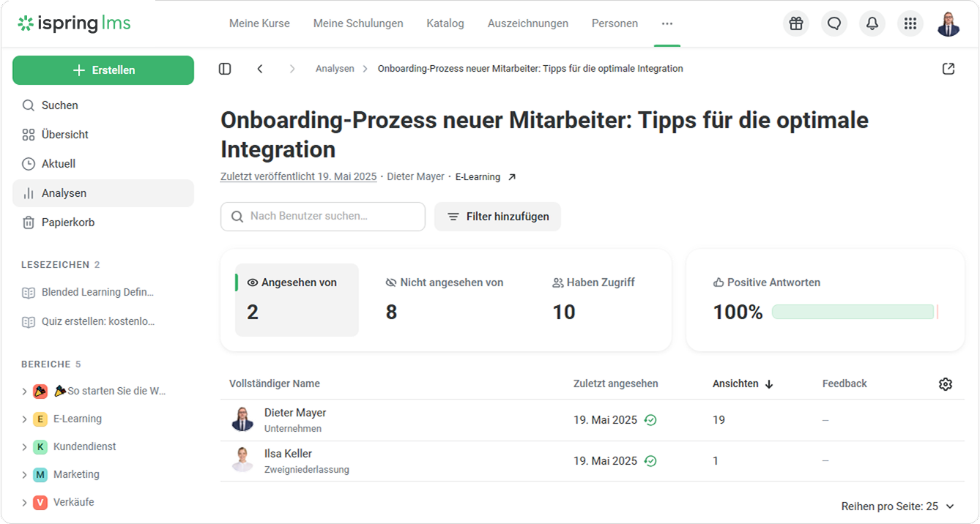Screen dimensions: 980x524
Task: Open Auszeichnungen tab
Action: pos(528,23)
